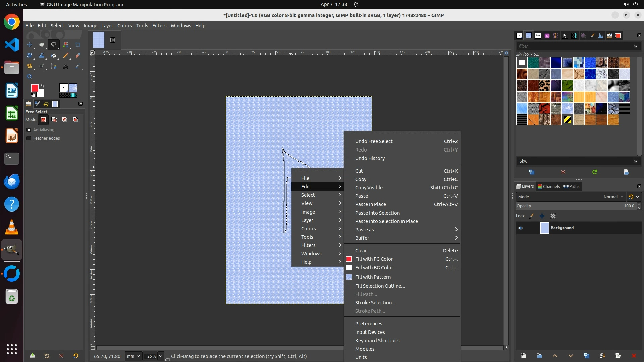Hide the Background layer using eye icon
Screen dimensions: 644x362
[x=521, y=228]
